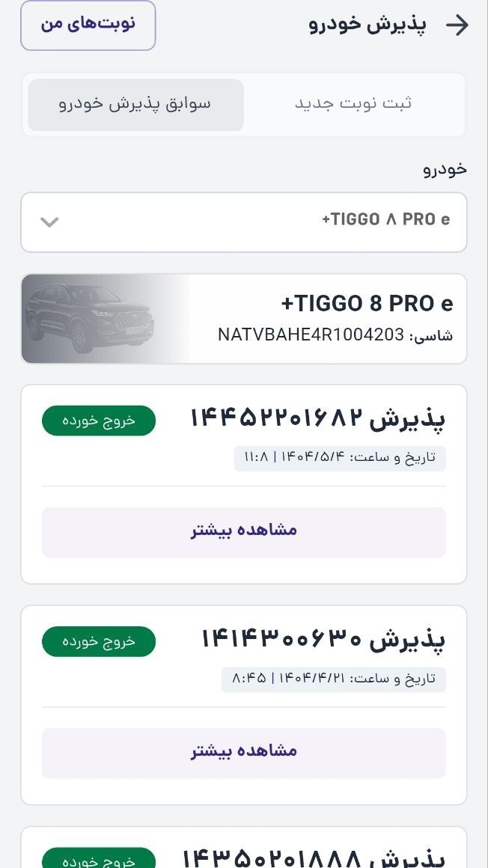Click the green status badge on admission 14452201682
This screenshot has width=488, height=868.
point(99,420)
